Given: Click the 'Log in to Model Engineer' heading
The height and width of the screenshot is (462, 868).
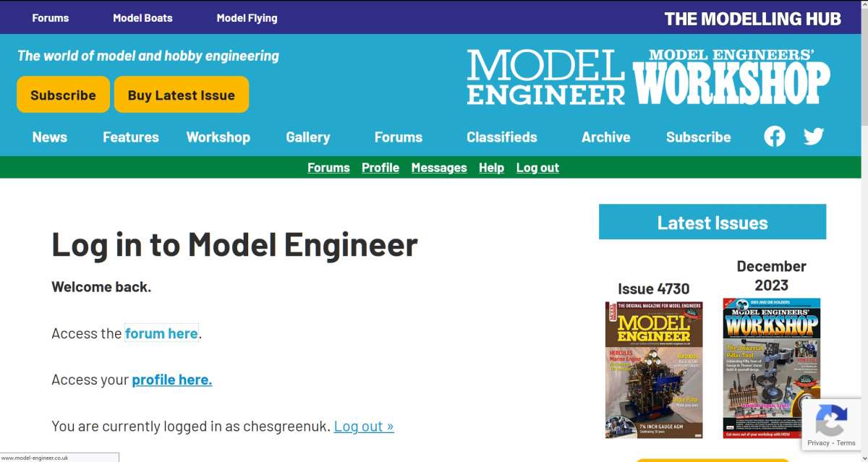Looking at the screenshot, I should [x=234, y=244].
